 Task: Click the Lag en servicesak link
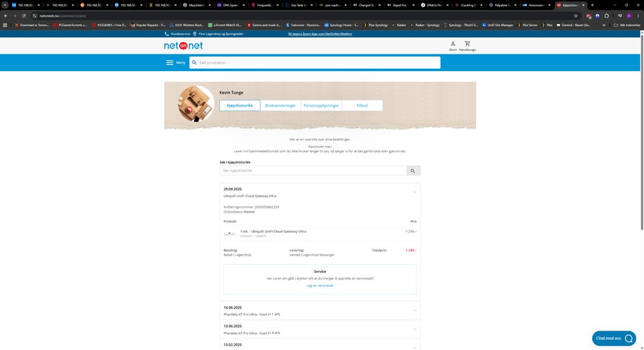point(320,286)
